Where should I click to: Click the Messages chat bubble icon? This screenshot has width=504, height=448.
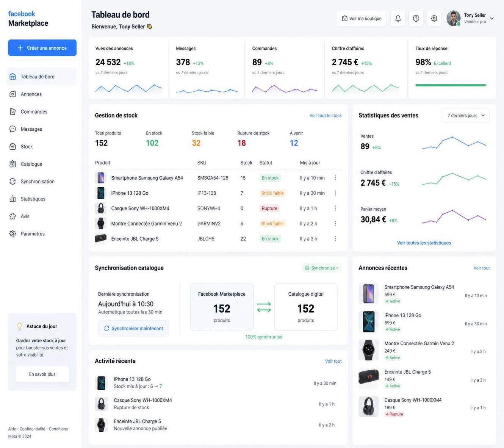[x=13, y=129]
